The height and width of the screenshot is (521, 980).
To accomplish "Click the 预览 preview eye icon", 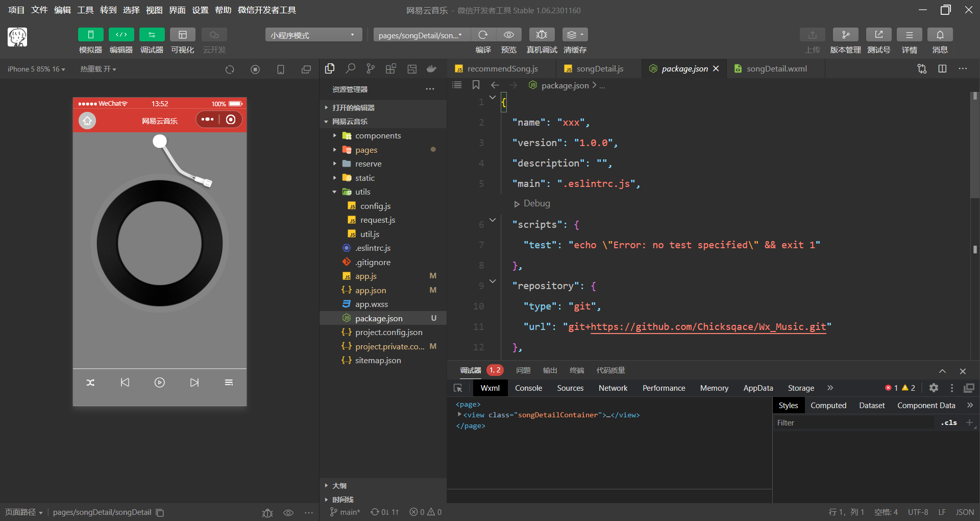I will (x=508, y=35).
